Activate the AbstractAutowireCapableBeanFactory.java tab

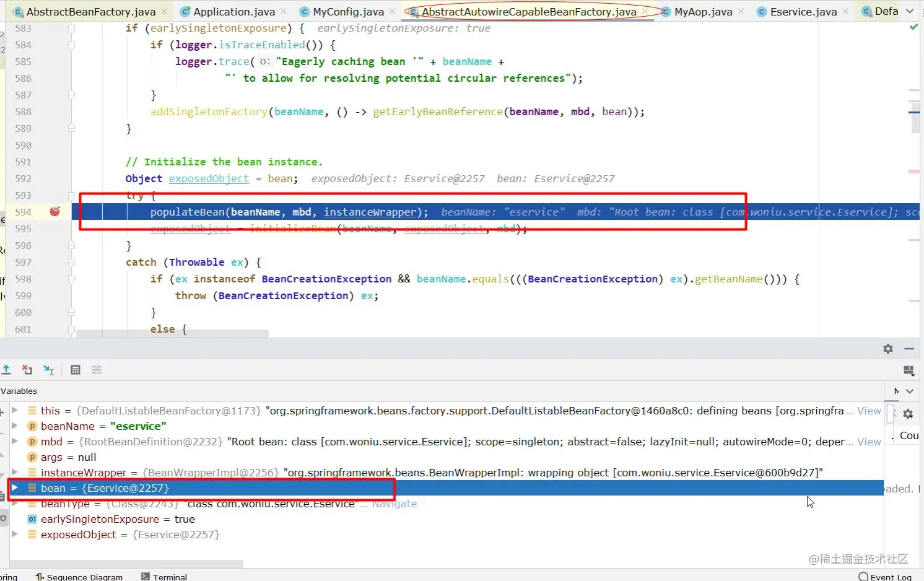528,12
